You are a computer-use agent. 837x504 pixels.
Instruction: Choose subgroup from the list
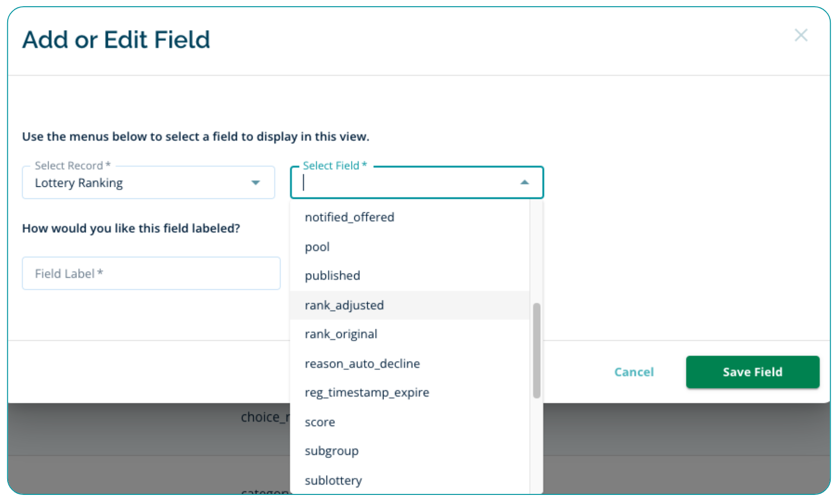[331, 451]
